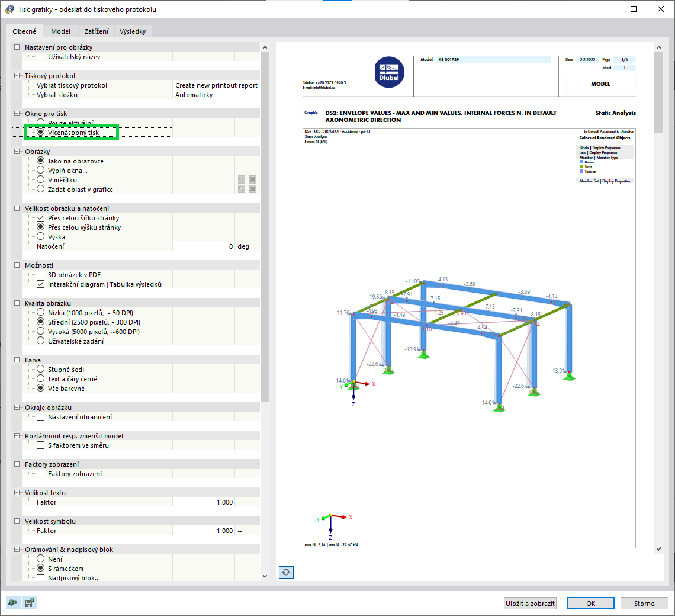The height and width of the screenshot is (616, 675).
Task: Select the 'Střední (2500 pixelů)' quality option
Action: pyautogui.click(x=40, y=322)
